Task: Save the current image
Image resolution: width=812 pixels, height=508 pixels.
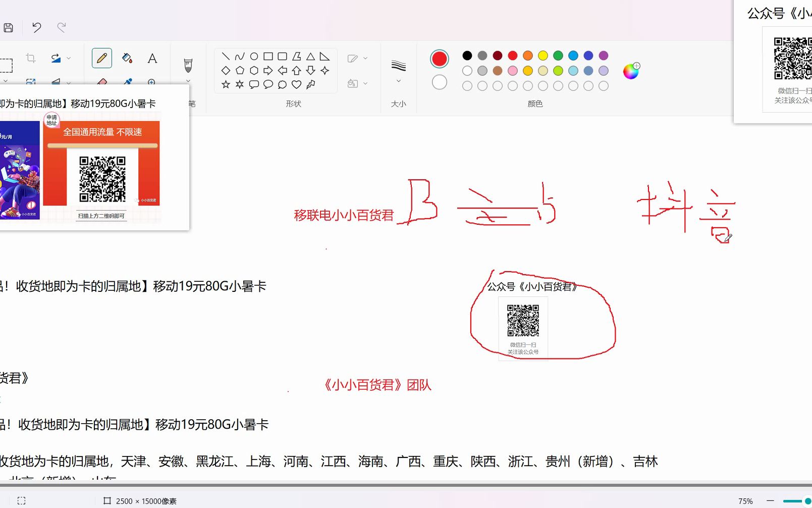Action: coord(9,28)
